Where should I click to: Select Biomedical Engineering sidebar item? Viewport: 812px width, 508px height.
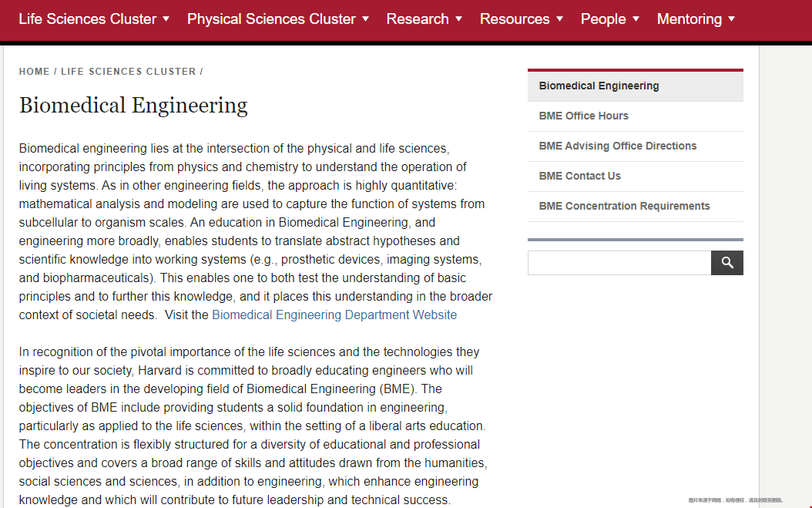point(636,86)
